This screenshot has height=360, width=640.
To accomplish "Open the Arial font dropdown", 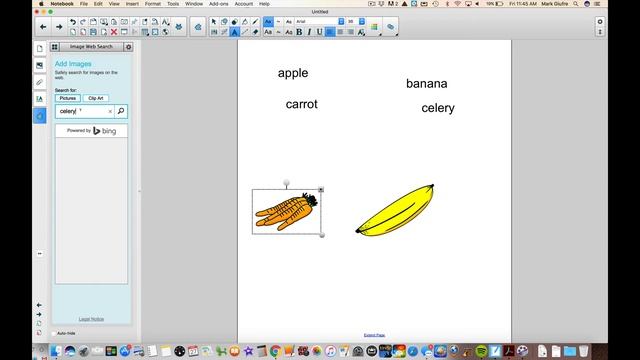I will tap(341, 22).
